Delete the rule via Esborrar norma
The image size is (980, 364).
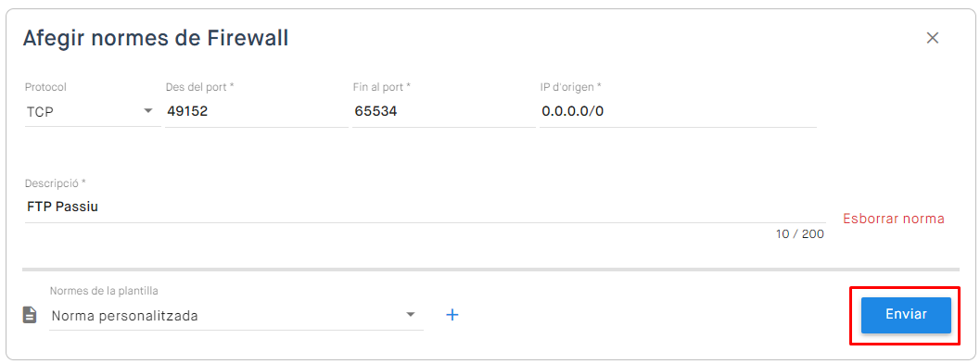(x=894, y=220)
